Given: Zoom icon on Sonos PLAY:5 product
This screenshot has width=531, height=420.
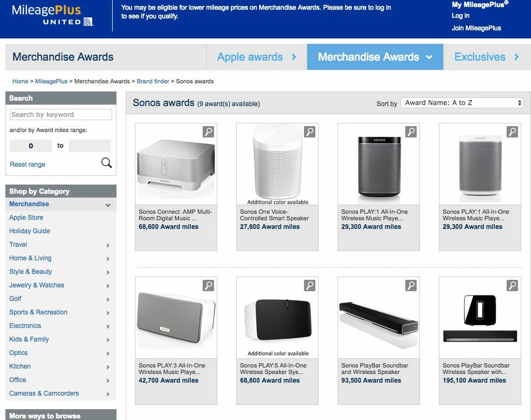Looking at the screenshot, I should point(309,285).
